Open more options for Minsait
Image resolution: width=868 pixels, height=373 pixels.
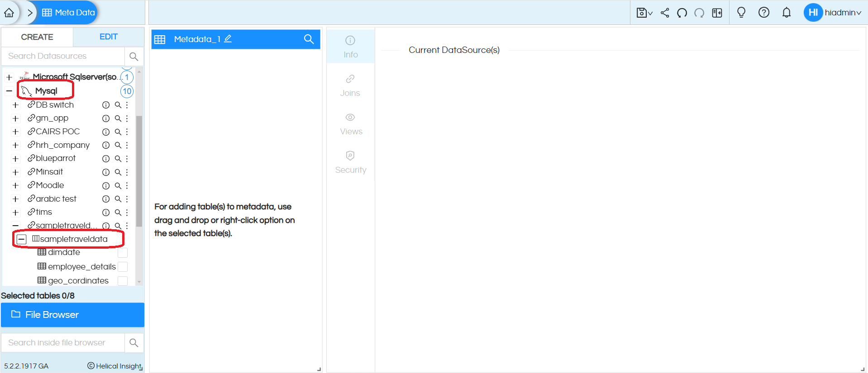click(127, 172)
